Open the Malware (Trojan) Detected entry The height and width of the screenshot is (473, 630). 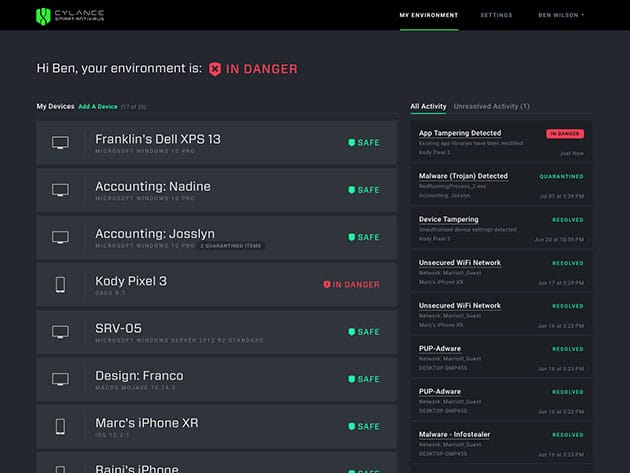(463, 176)
